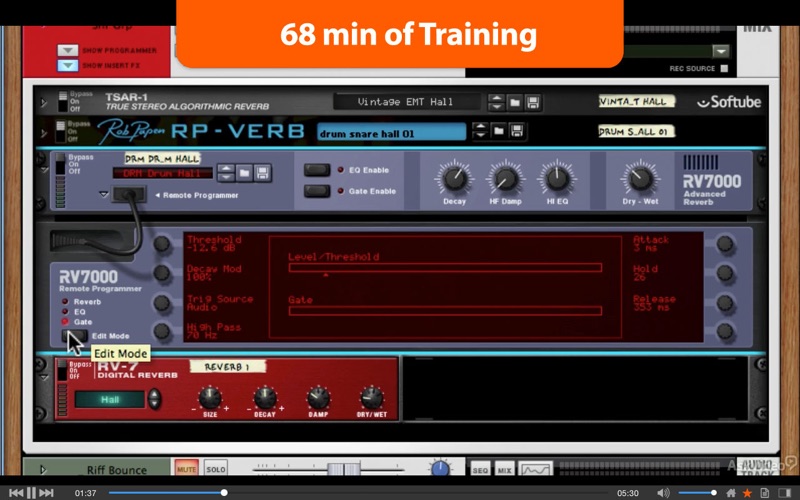This screenshot has width=800, height=500.
Task: Adjust the RV-7 DECAY knob
Action: tap(265, 397)
